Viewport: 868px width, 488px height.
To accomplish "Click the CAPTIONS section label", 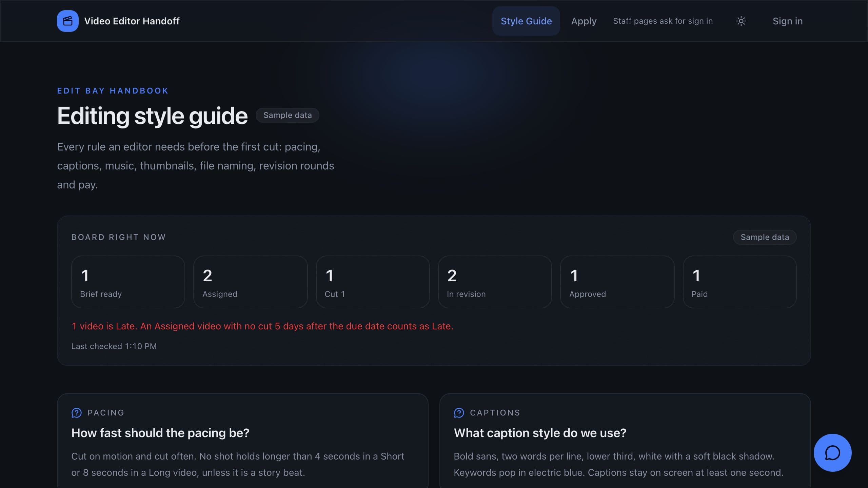I will click(495, 413).
